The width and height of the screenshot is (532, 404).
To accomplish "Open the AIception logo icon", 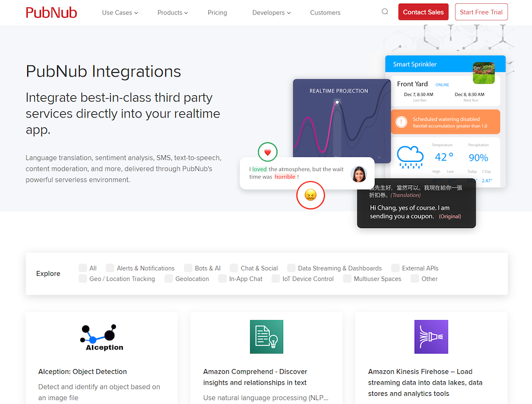I will (101, 337).
